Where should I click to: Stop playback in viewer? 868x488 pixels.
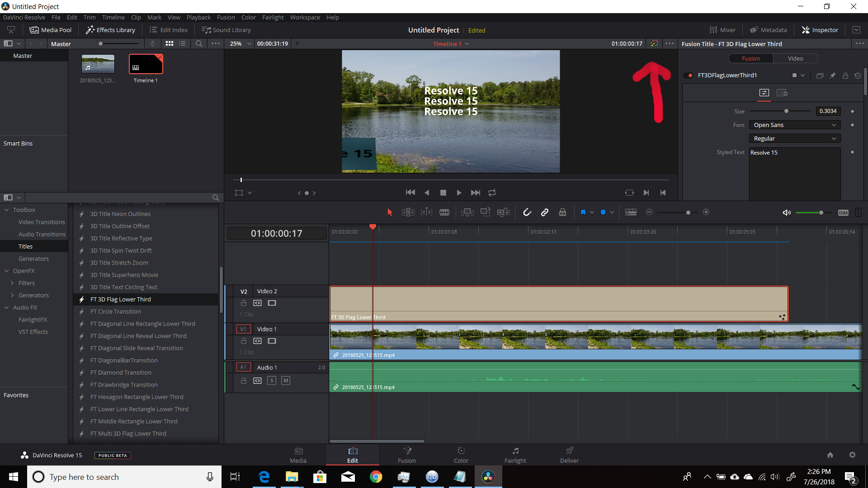[x=443, y=193]
